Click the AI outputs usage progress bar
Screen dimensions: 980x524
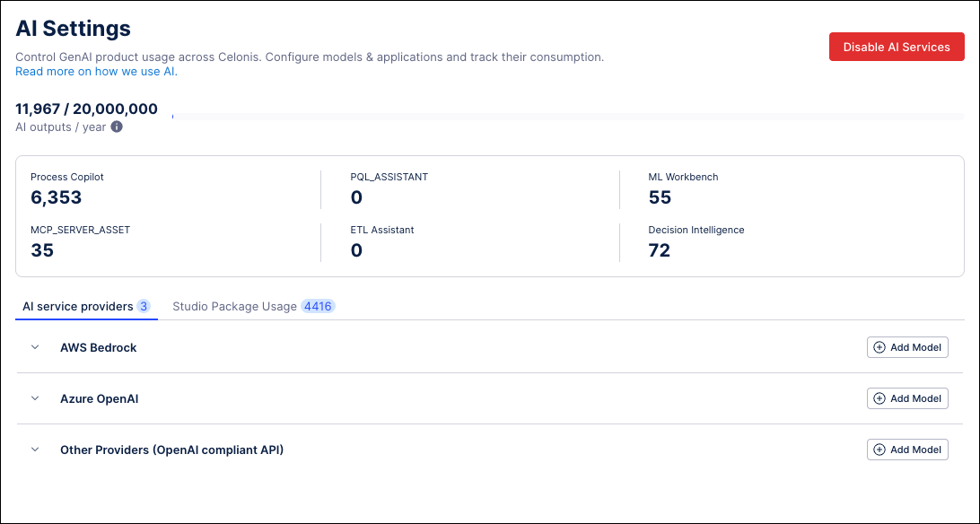(565, 117)
